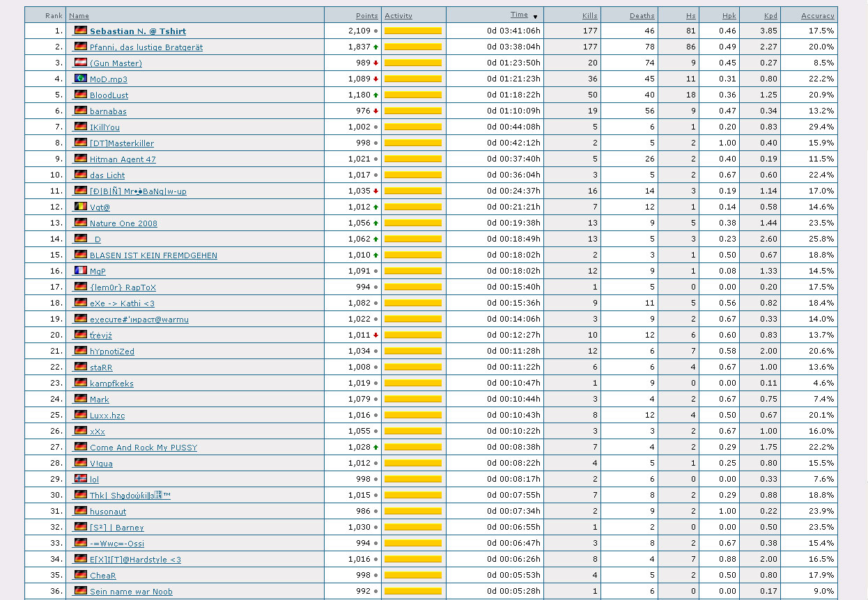Click the French flag next to MqP
The width and height of the screenshot is (868, 600).
(x=81, y=271)
